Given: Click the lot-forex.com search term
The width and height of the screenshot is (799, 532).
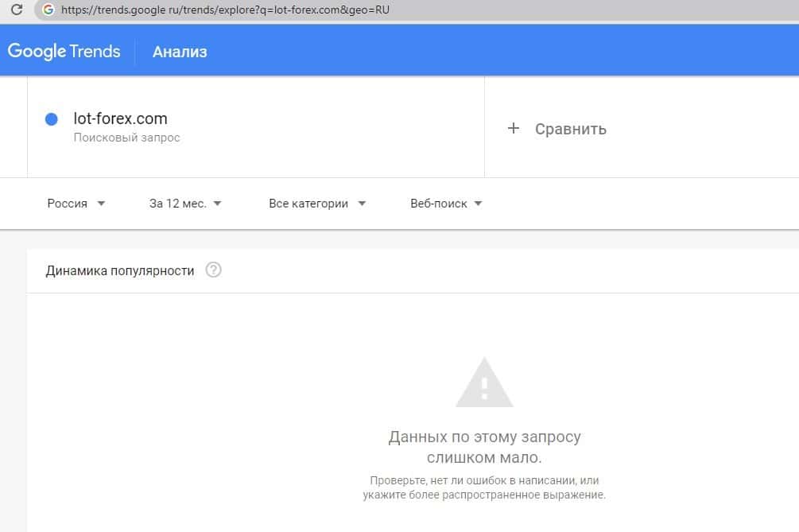Looking at the screenshot, I should click(x=120, y=118).
